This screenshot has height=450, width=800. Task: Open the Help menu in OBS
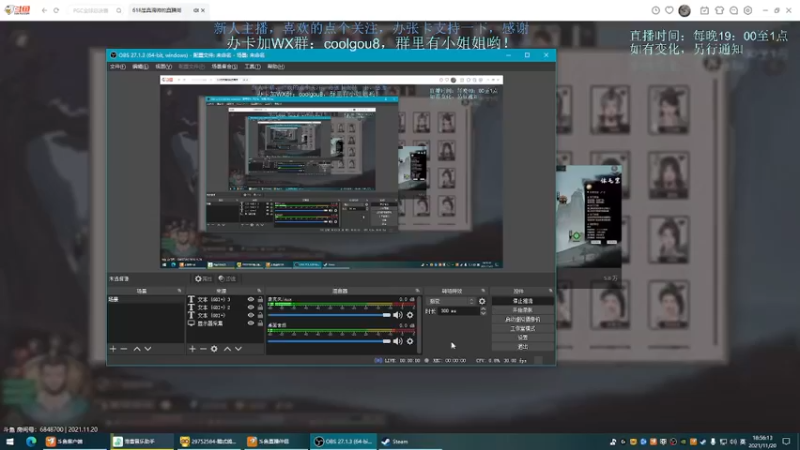pos(276,67)
